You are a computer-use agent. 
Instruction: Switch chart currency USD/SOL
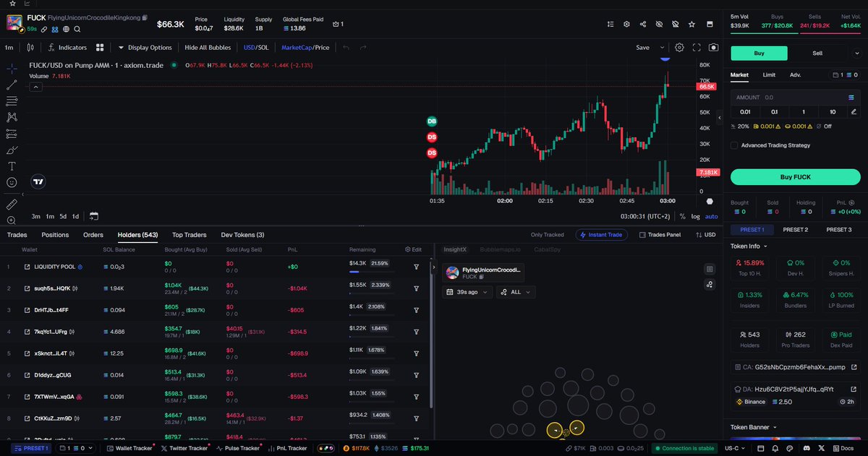click(256, 48)
